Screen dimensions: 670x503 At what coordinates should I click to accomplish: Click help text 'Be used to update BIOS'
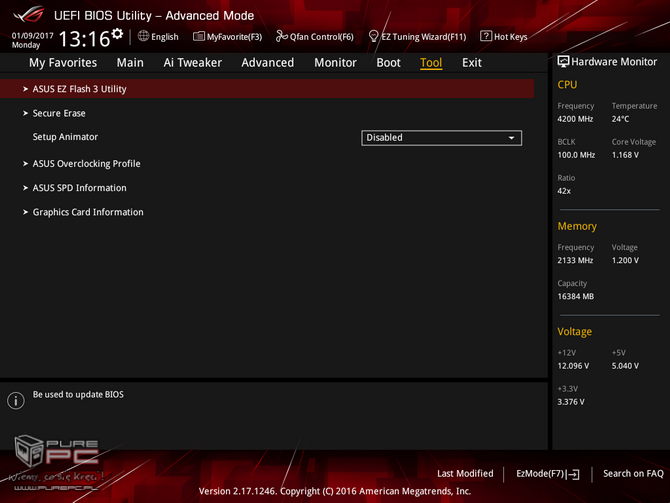point(78,394)
